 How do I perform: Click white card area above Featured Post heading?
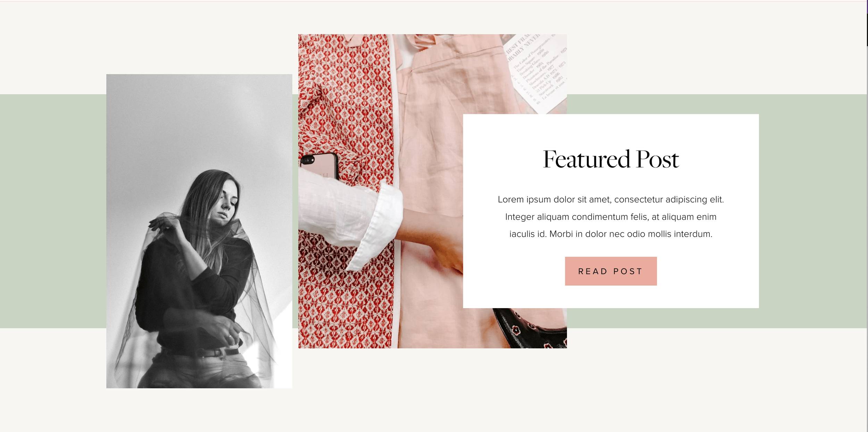611,130
